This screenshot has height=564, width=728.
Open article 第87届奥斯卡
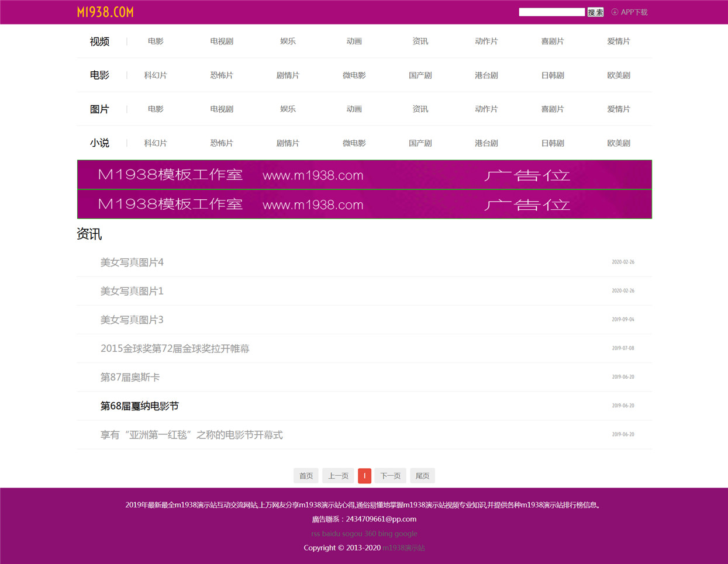click(130, 378)
